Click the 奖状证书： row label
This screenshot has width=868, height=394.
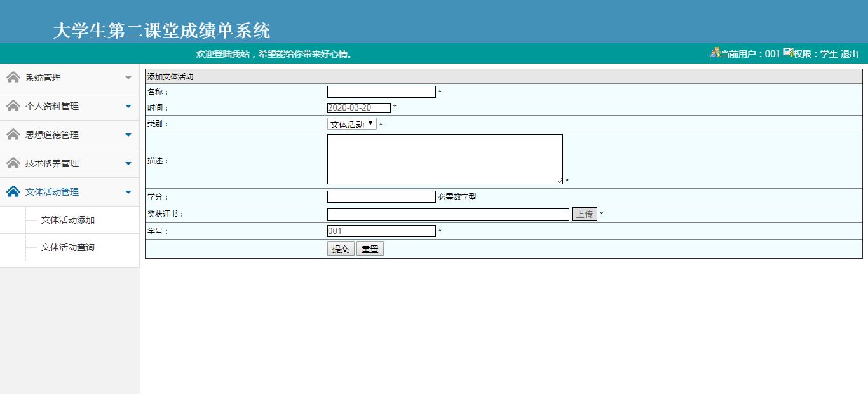point(166,214)
